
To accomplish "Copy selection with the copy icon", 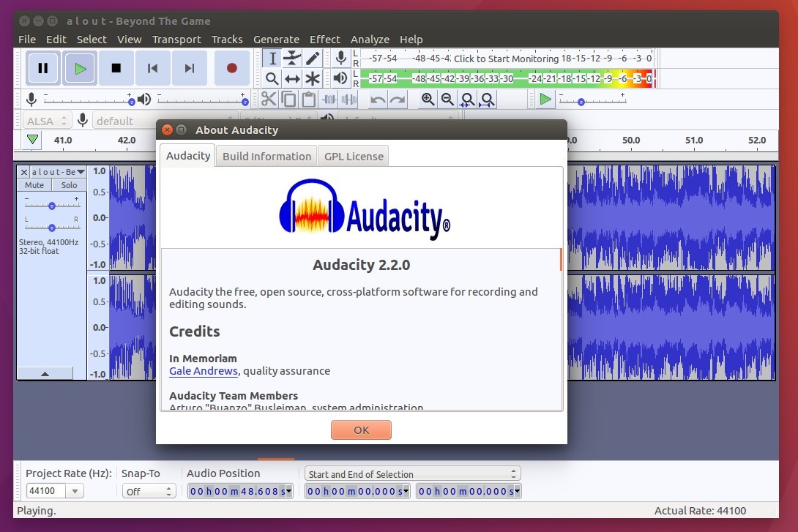I will point(288,100).
